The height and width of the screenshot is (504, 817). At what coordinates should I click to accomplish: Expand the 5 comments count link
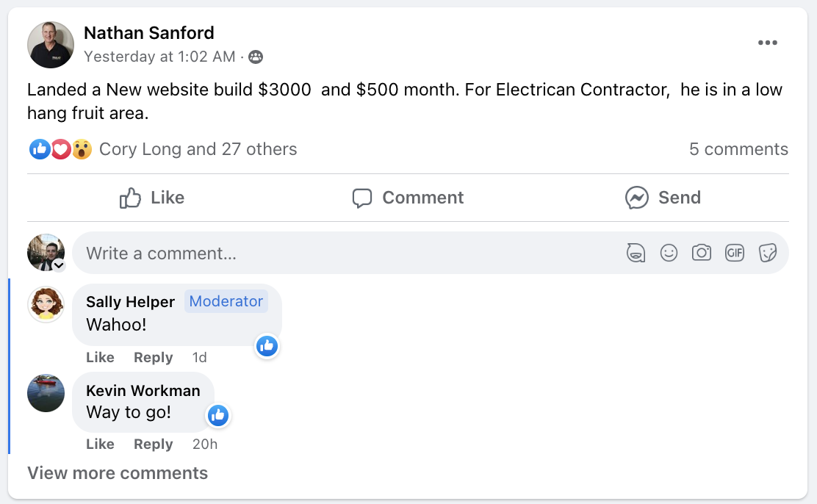tap(738, 149)
